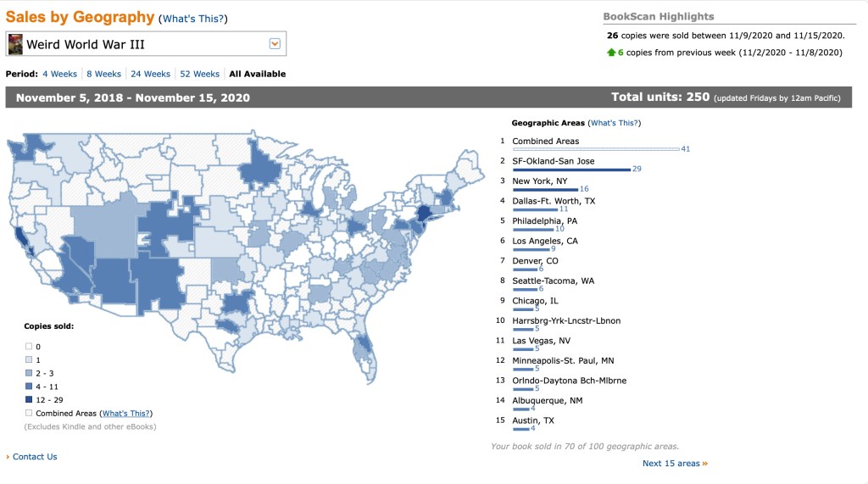Click the SF-Okland-San Jose sales bar

pos(570,170)
